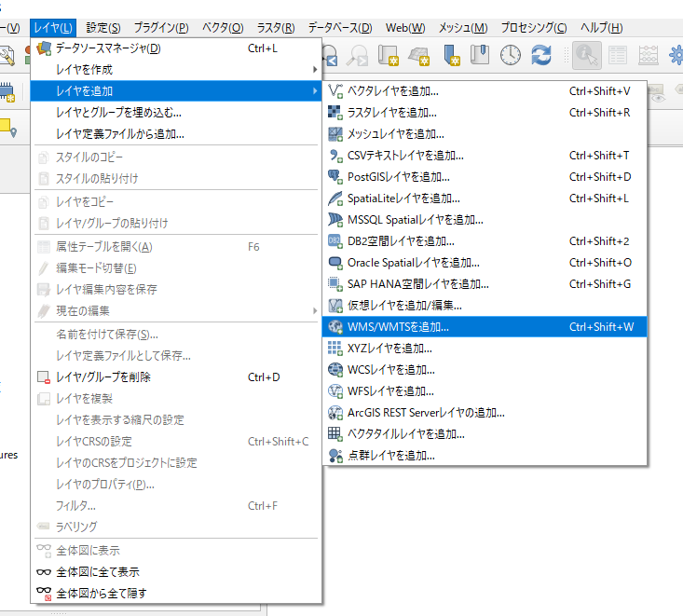Image resolution: width=683 pixels, height=616 pixels.
Task: Choose 全体図に全て表示
Action: (176, 571)
